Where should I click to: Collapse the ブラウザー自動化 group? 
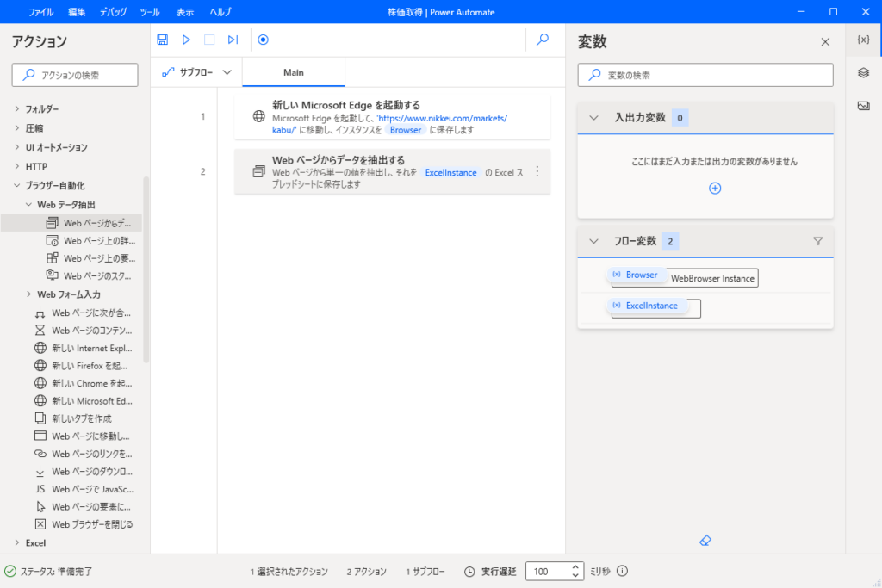pos(17,185)
